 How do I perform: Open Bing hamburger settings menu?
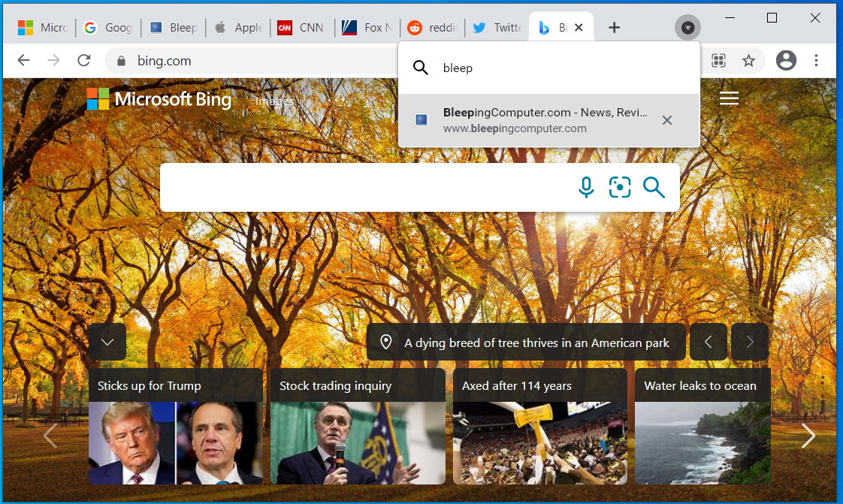coord(729,98)
